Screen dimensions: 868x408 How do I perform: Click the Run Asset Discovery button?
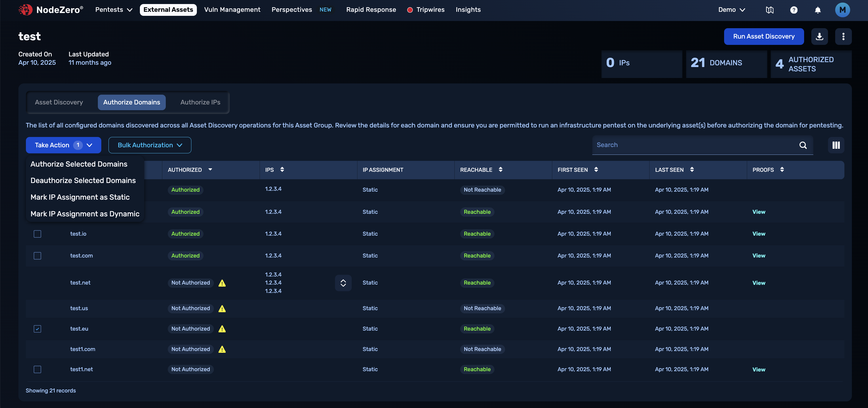point(764,36)
